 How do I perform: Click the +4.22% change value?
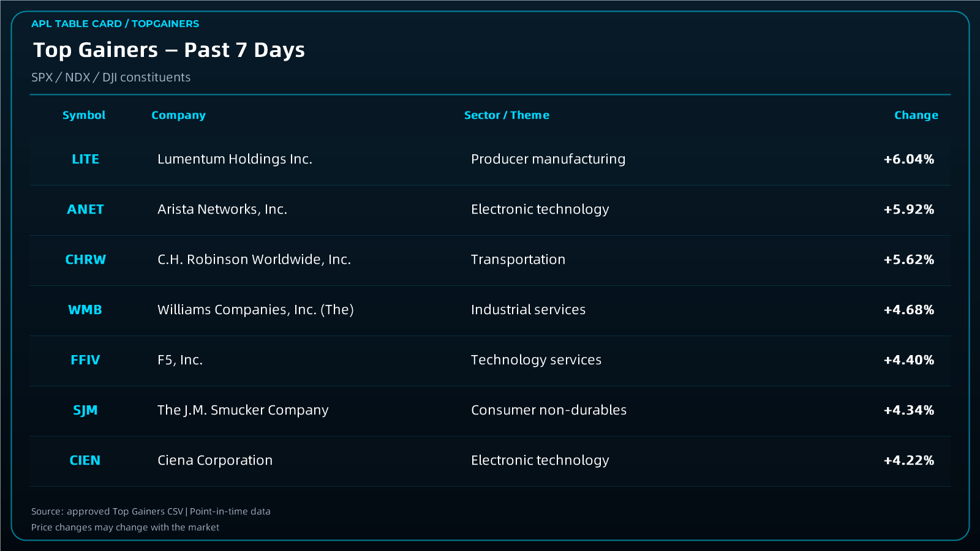pyautogui.click(x=909, y=460)
